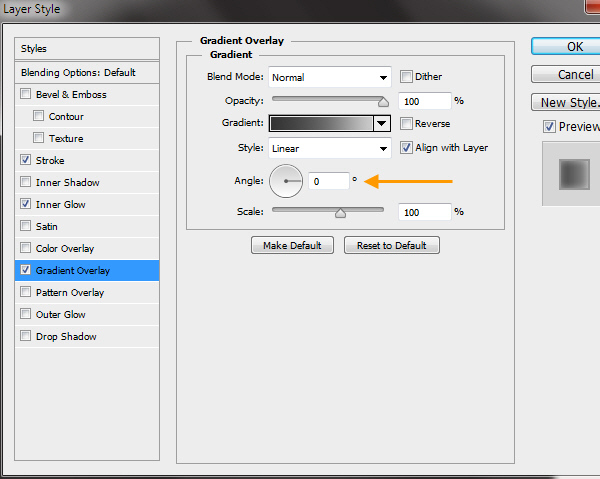Screen dimensions: 600x479
Task: Click Make Default button
Action: [292, 246]
